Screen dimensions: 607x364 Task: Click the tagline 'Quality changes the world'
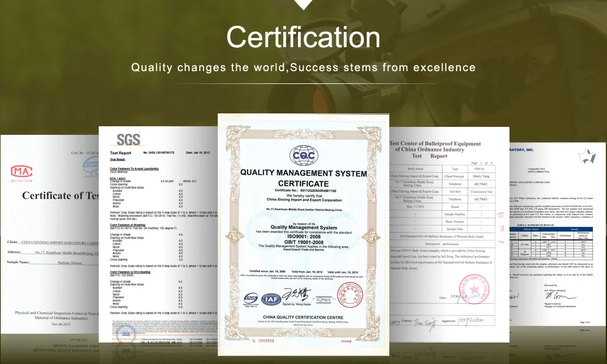(208, 67)
